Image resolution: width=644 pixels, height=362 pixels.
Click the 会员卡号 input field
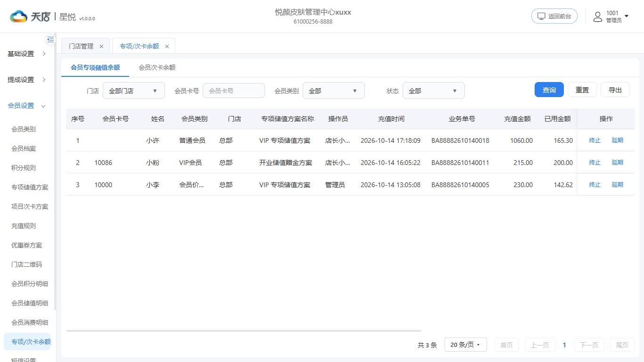click(234, 90)
